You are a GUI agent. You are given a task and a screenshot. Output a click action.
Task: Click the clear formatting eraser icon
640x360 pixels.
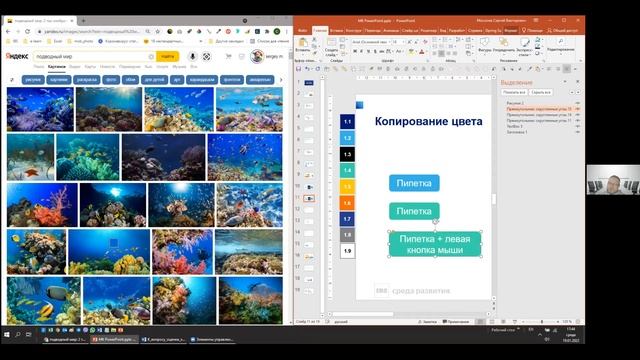click(424, 42)
